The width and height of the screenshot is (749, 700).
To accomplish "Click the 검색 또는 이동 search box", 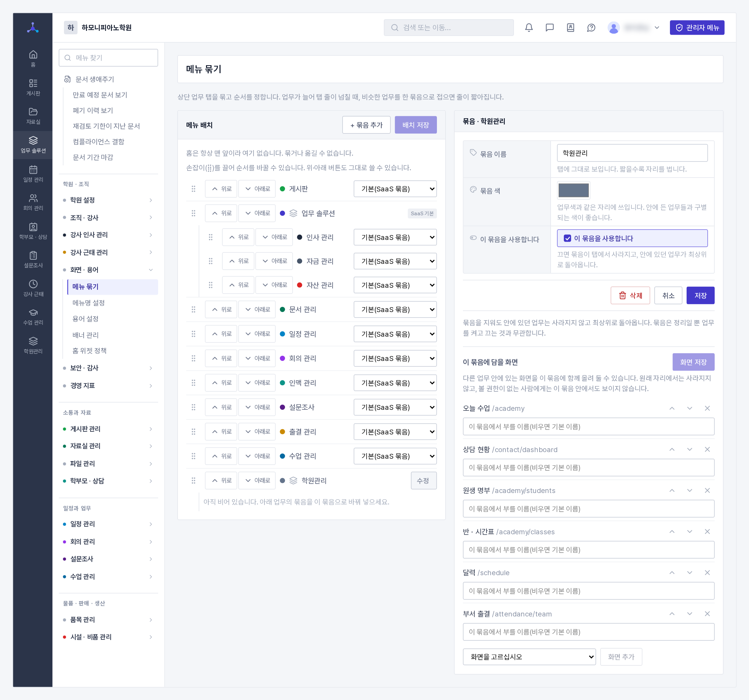I will point(448,27).
